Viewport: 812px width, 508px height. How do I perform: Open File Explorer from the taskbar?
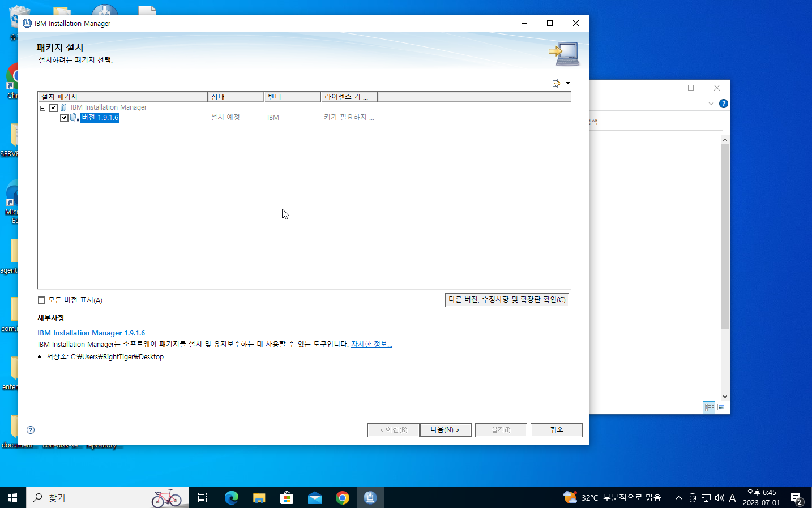[259, 498]
